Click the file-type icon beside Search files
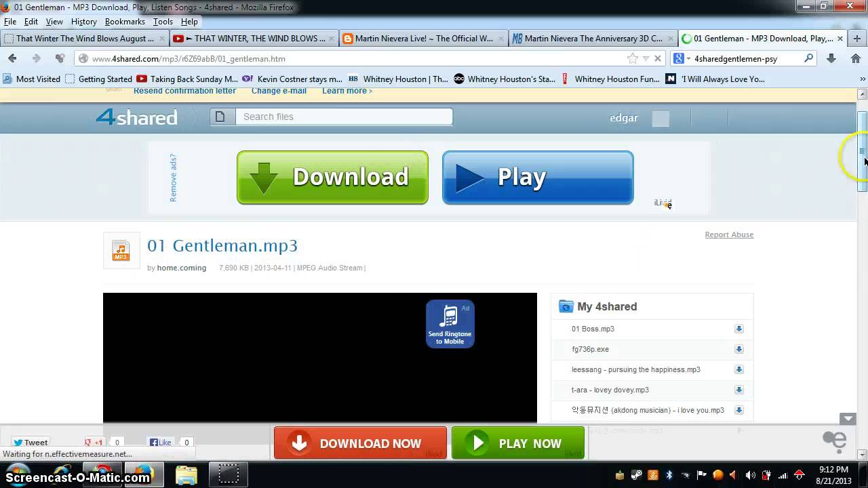868x488 pixels. tap(220, 117)
